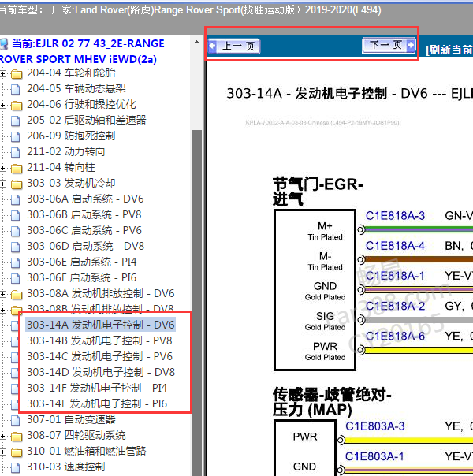Image resolution: width=473 pixels, height=476 pixels.
Task: Click page icon of 204-05 车辆动态悬架
Action: pyautogui.click(x=16, y=89)
